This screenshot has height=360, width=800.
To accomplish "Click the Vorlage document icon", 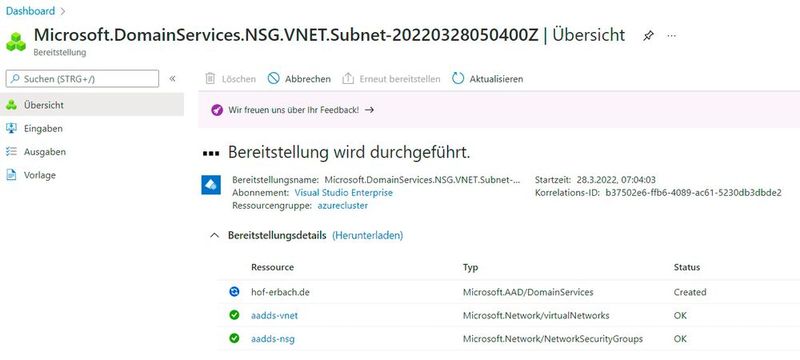I will click(11, 175).
